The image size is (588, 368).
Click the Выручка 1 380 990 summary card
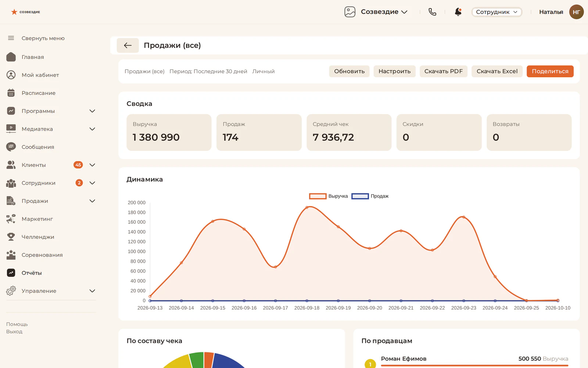point(169,132)
